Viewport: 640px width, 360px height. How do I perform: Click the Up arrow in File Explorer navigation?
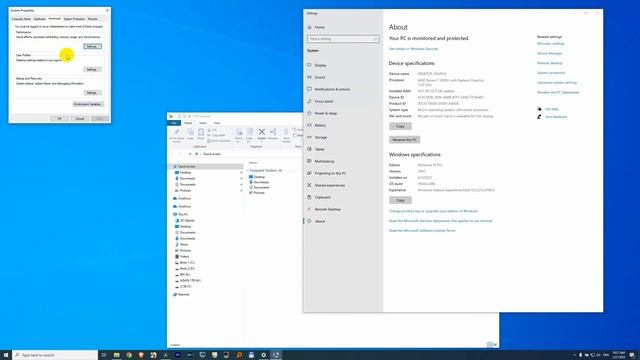pyautogui.click(x=190, y=154)
